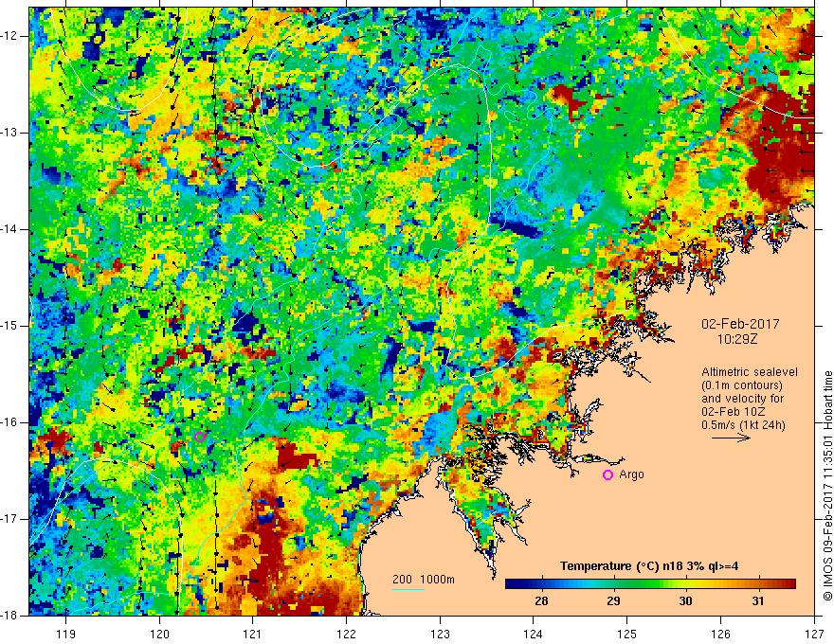Click the 'Temperature (°C) n18 3% ql>=4' title
834x644 pixels.
[x=649, y=566]
